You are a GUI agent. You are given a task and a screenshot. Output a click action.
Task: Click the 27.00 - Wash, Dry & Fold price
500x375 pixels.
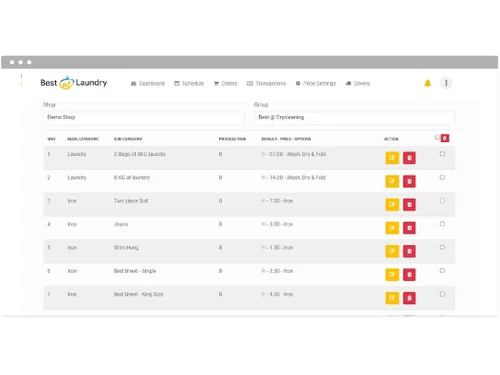point(294,154)
